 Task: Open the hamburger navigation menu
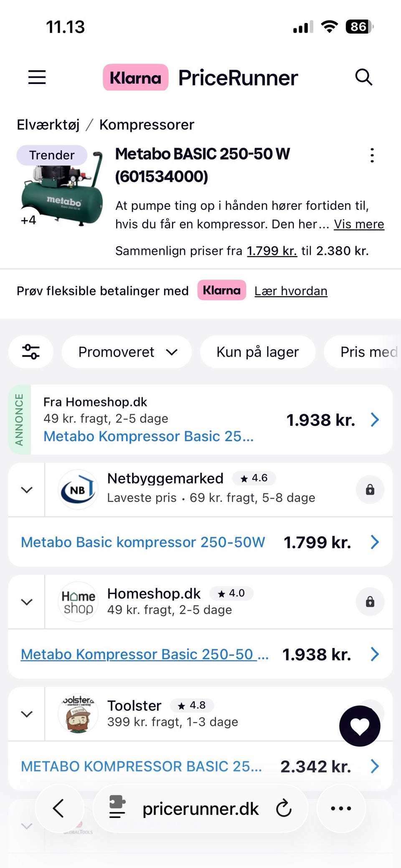point(37,77)
